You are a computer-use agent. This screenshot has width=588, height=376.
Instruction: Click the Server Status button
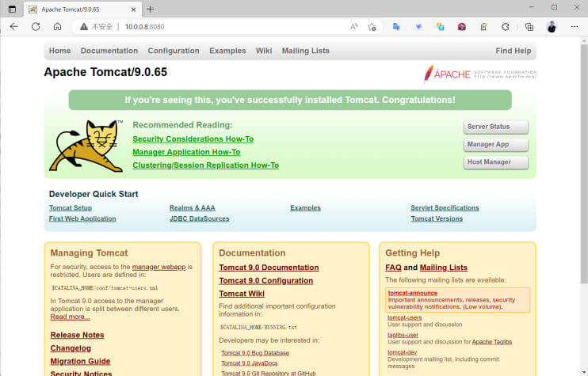click(x=496, y=127)
